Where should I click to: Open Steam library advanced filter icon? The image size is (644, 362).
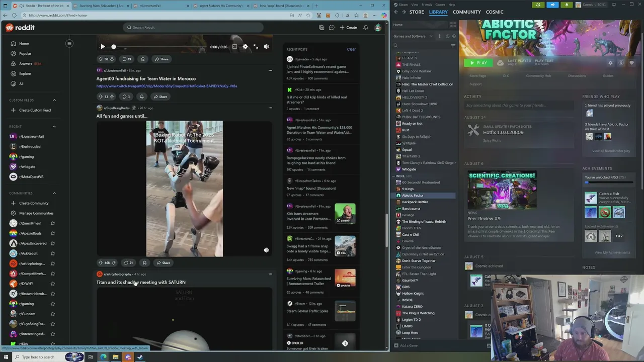pyautogui.click(x=453, y=45)
